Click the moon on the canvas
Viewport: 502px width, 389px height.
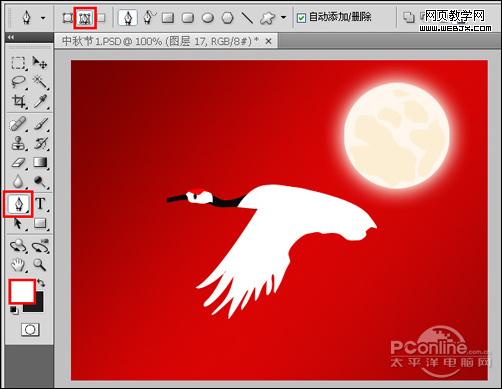pyautogui.click(x=397, y=136)
